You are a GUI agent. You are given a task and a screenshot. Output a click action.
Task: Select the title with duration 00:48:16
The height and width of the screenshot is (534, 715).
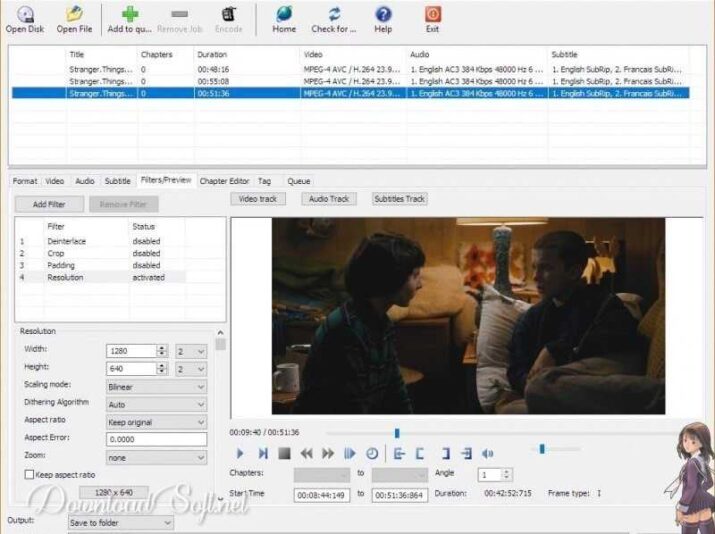(x=350, y=69)
